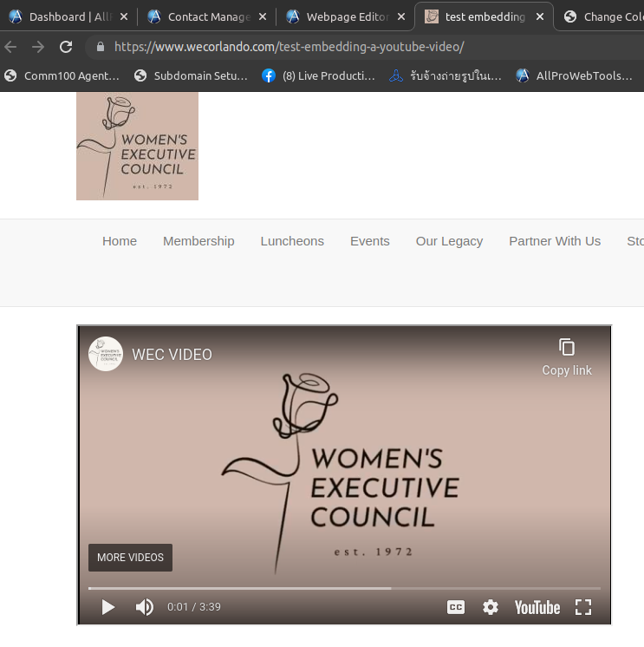The height and width of the screenshot is (647, 644).
Task: Reload the current page
Action: 66,47
